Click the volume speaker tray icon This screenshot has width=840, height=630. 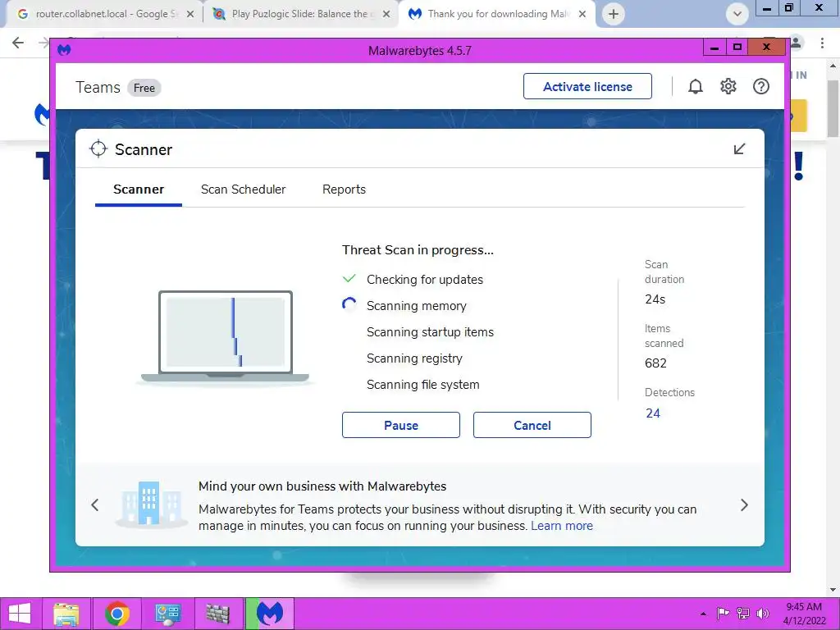(x=762, y=614)
